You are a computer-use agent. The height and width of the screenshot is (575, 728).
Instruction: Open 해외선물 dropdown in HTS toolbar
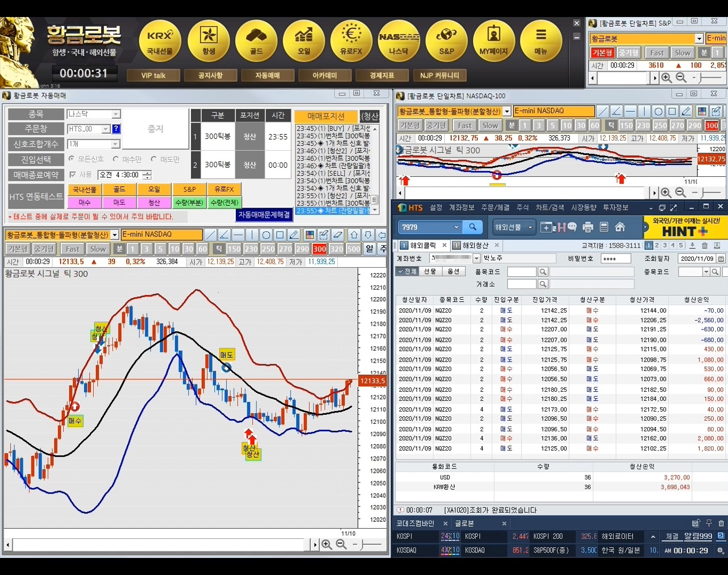[x=514, y=227]
